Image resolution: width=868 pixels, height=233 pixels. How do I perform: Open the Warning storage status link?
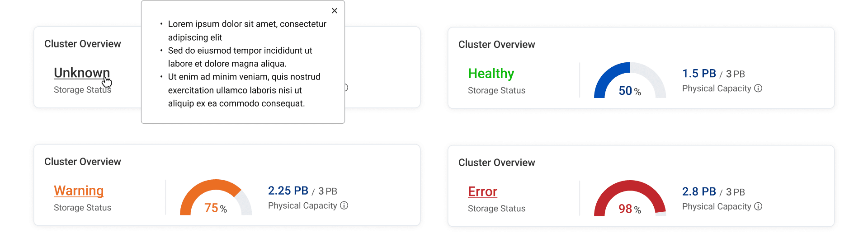[x=79, y=191]
